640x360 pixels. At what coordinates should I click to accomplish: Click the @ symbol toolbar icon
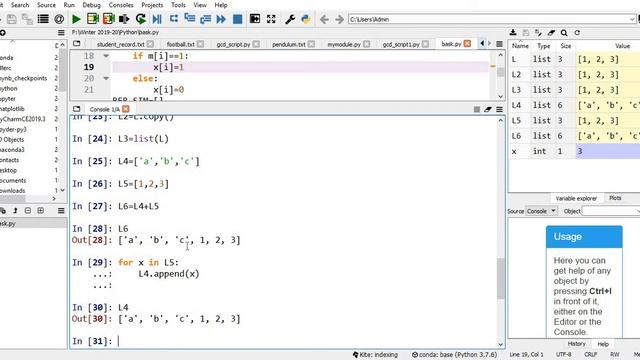click(59, 19)
